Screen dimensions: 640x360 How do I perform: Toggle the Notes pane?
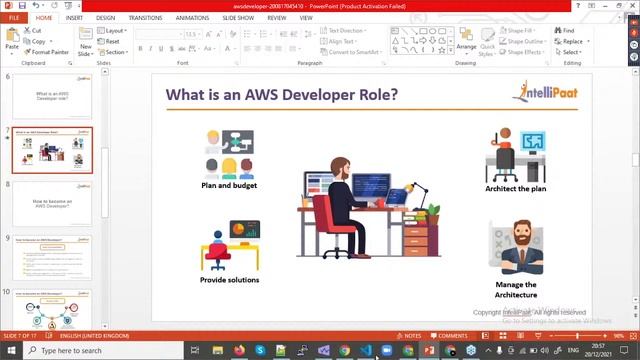coord(409,336)
